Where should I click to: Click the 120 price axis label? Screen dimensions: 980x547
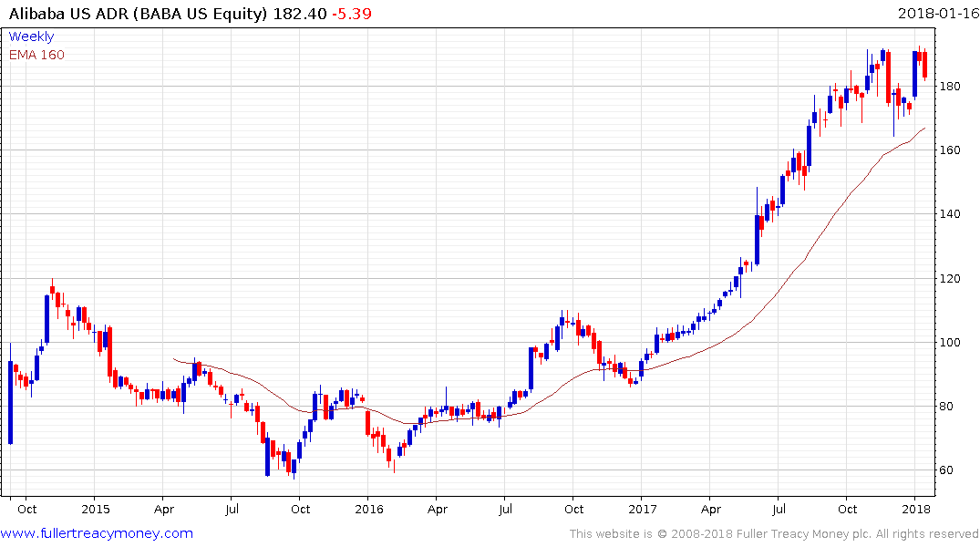tap(950, 278)
